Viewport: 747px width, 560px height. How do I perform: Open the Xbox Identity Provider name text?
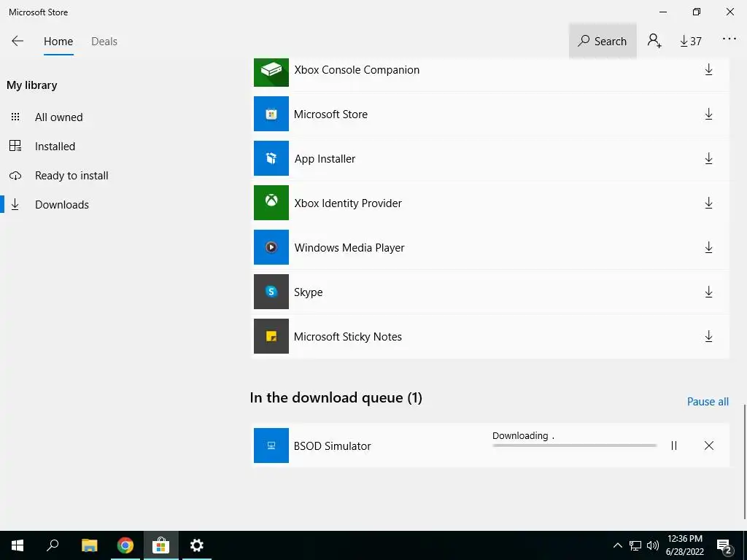348,203
